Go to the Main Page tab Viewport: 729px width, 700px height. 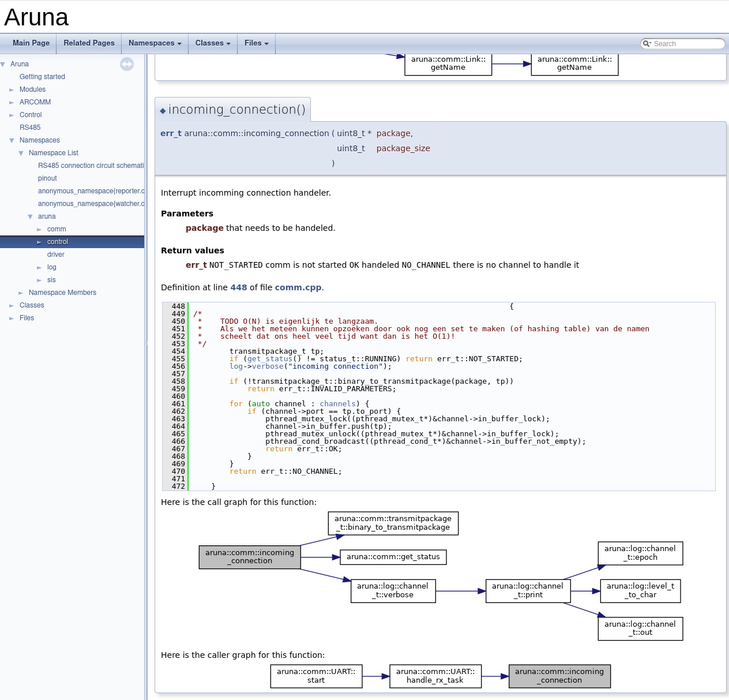point(31,43)
